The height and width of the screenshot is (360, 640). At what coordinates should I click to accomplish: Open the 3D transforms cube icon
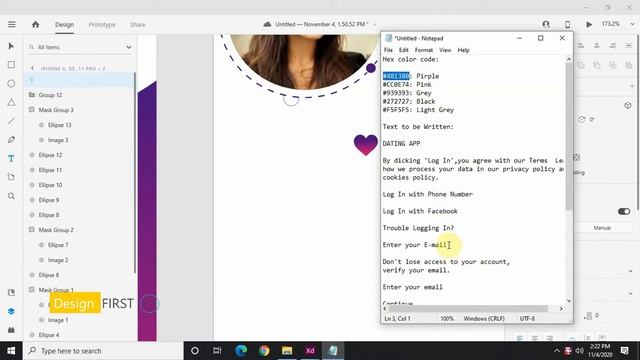(x=628, y=106)
